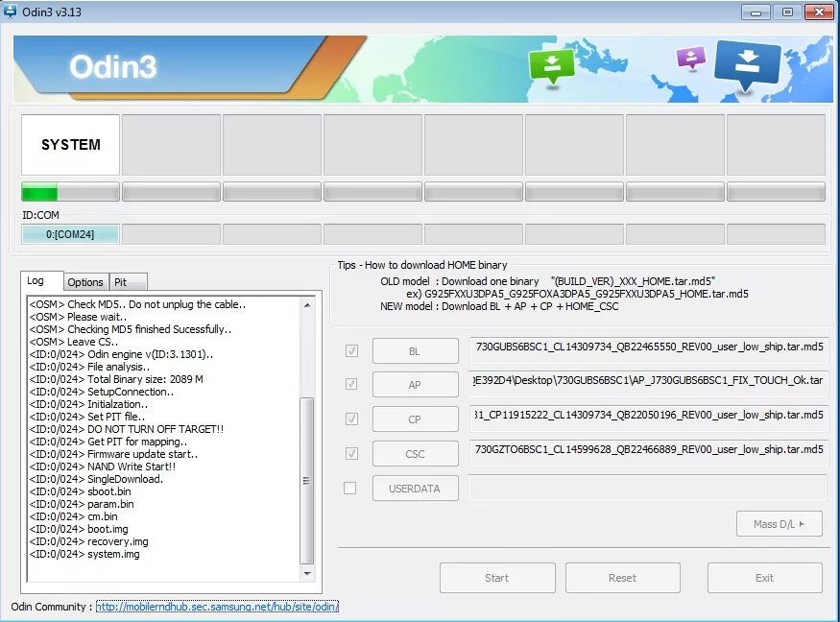Click log line 'Checking MD5 finished Sucessfully..'
840x622 pixels.
pyautogui.click(x=131, y=329)
